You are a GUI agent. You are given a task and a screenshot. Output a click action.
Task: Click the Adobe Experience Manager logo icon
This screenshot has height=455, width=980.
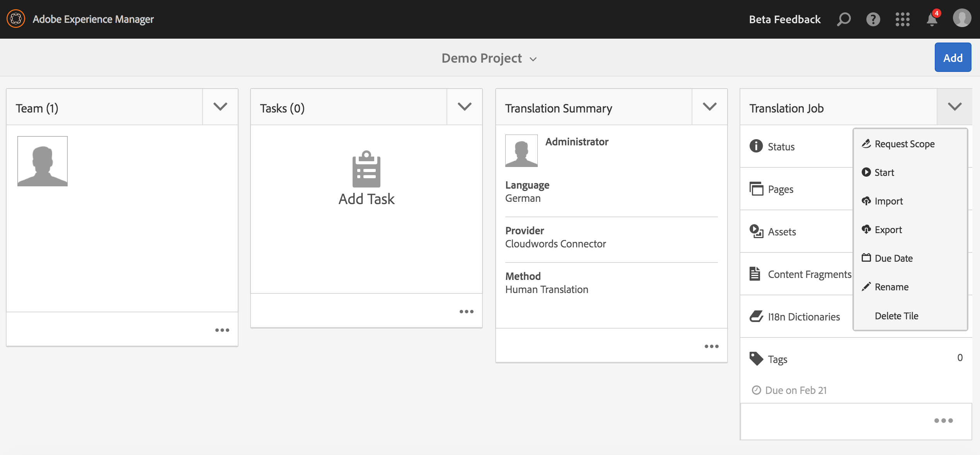pyautogui.click(x=16, y=19)
